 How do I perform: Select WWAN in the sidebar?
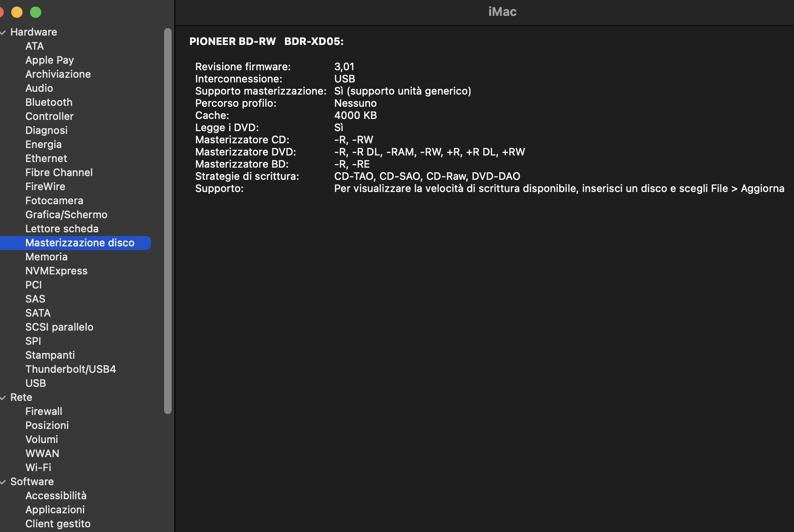pos(42,453)
